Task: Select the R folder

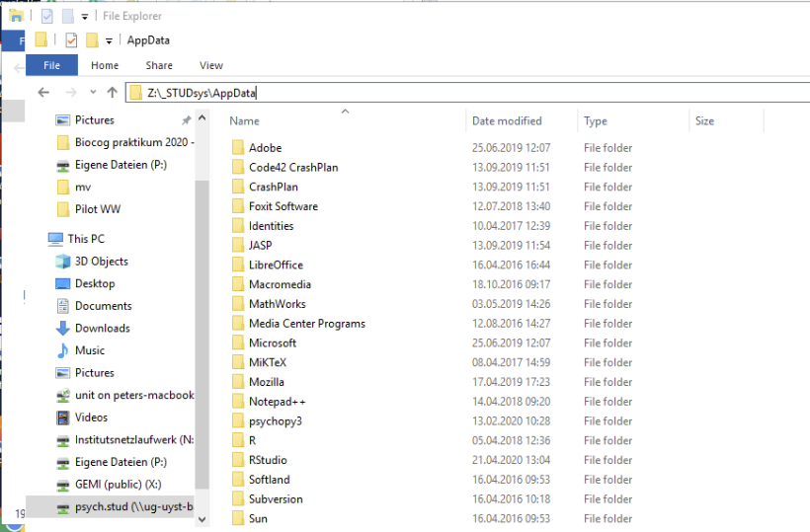Action: click(252, 440)
